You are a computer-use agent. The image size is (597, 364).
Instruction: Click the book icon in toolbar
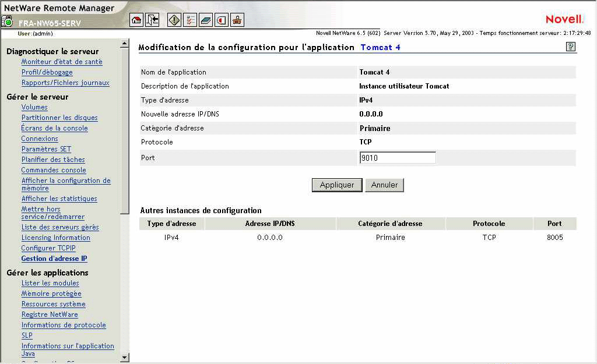click(x=206, y=20)
